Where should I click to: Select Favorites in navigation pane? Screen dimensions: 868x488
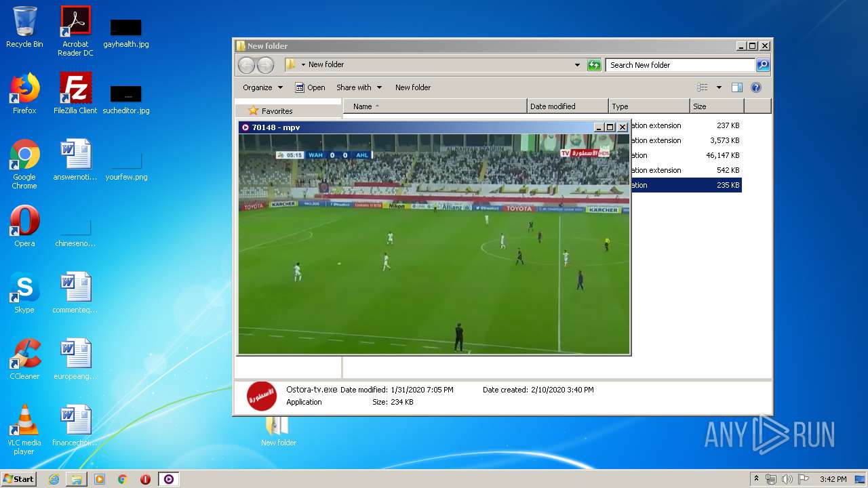(277, 111)
